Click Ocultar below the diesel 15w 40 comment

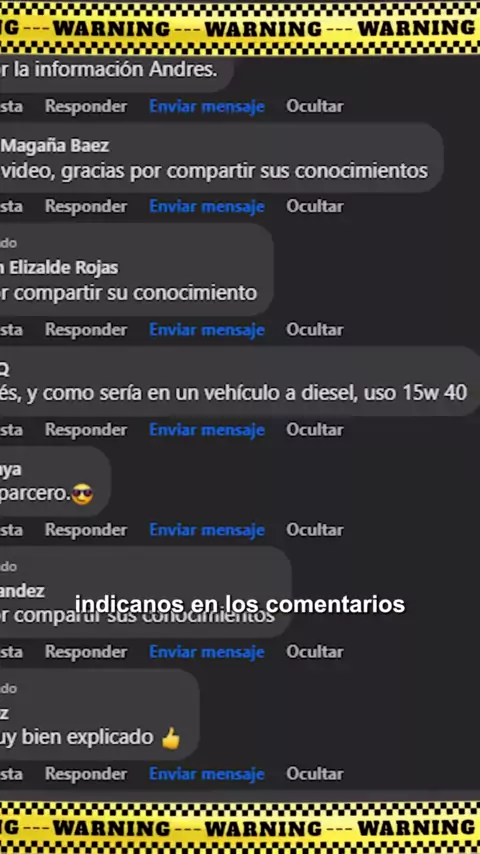click(x=314, y=430)
